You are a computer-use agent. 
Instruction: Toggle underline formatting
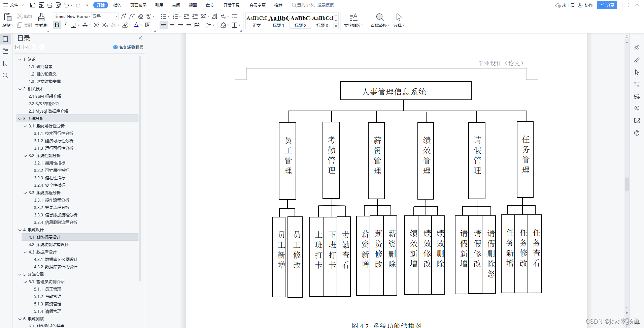tap(73, 25)
